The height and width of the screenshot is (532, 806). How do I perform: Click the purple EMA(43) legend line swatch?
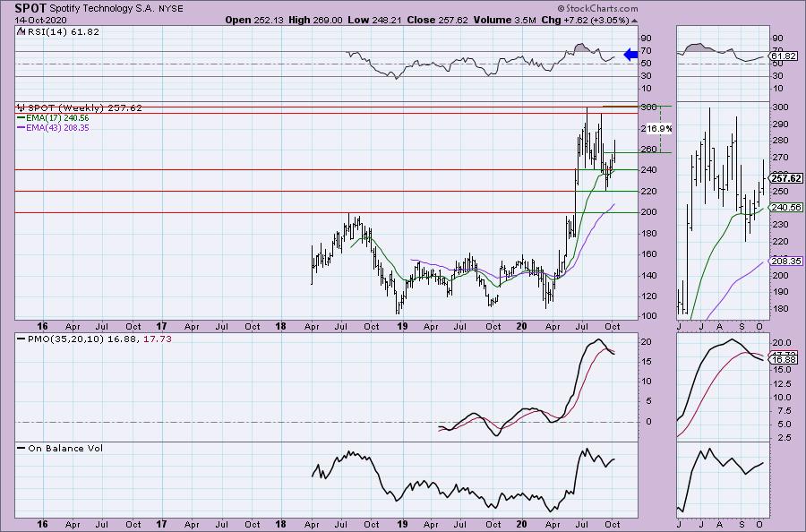click(x=21, y=127)
